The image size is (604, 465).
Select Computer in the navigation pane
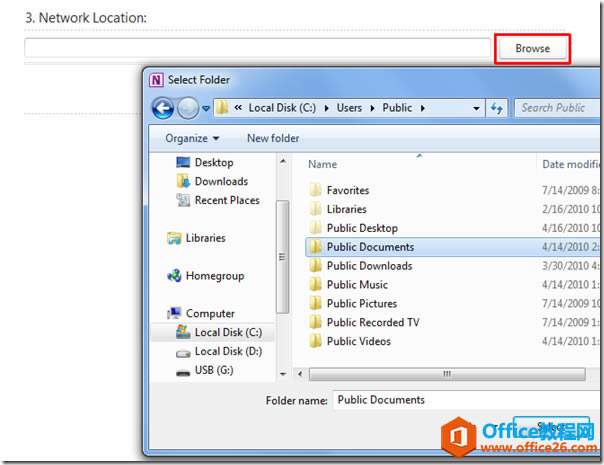pos(210,314)
